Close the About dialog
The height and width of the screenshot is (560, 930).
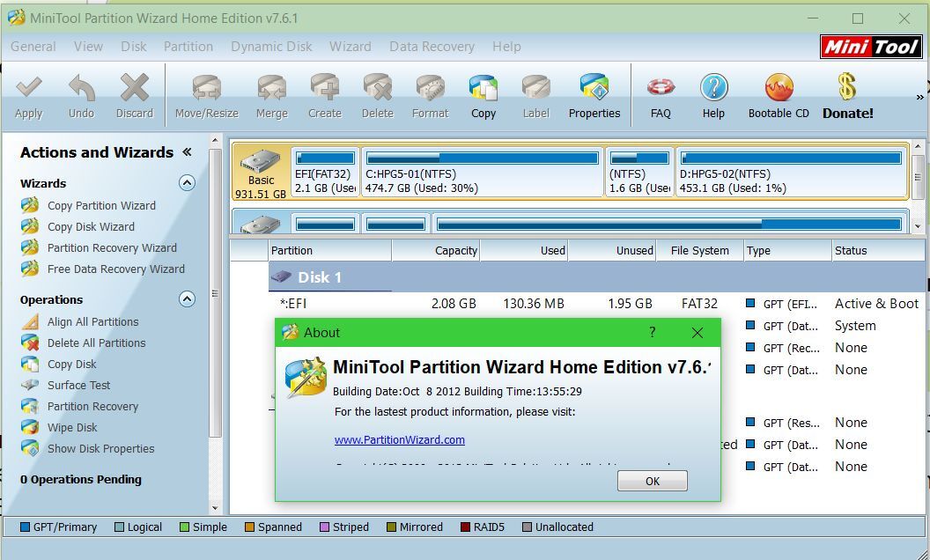[697, 333]
